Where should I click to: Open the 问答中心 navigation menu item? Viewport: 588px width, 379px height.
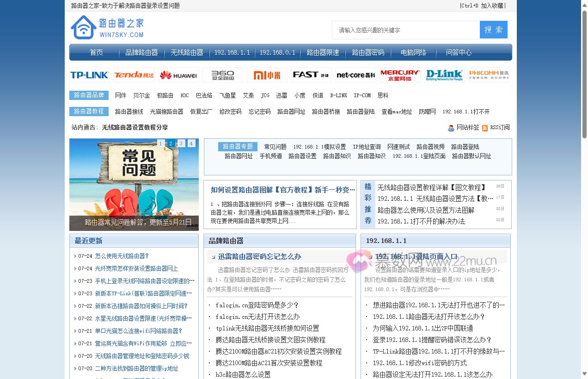tap(459, 52)
